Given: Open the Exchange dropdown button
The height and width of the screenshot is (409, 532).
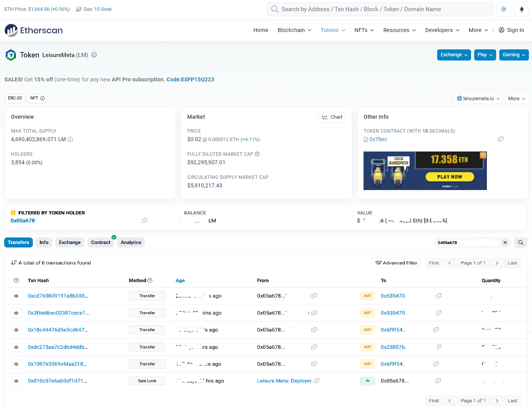Looking at the screenshot, I should [454, 55].
